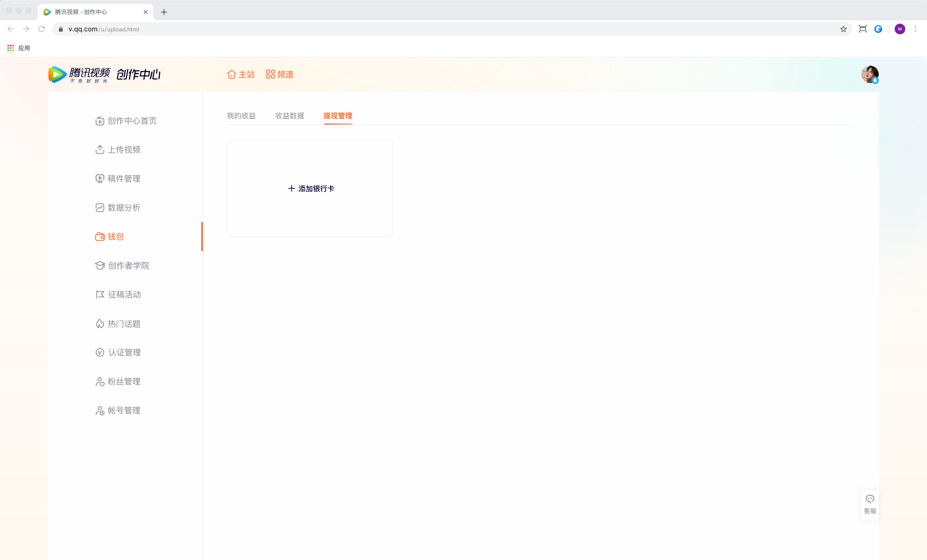Click the 粉丝管理 fans icon
The image size is (927, 560).
pos(100,382)
